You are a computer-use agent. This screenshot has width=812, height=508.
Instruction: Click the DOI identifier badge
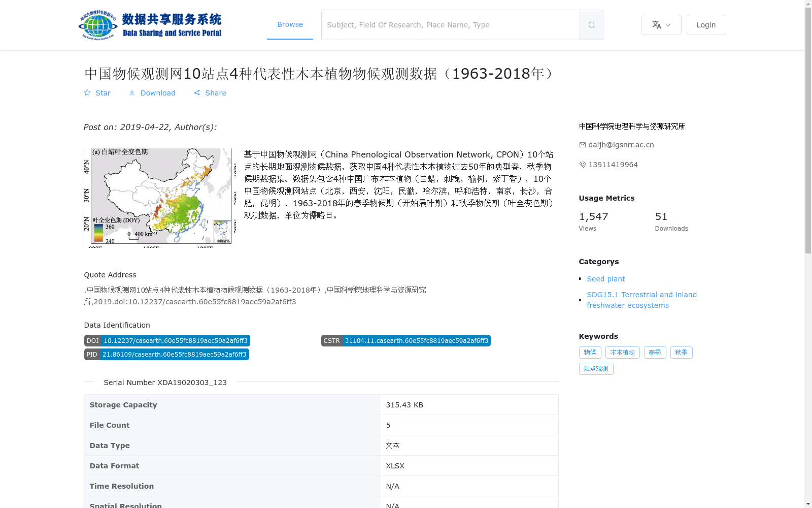point(167,341)
